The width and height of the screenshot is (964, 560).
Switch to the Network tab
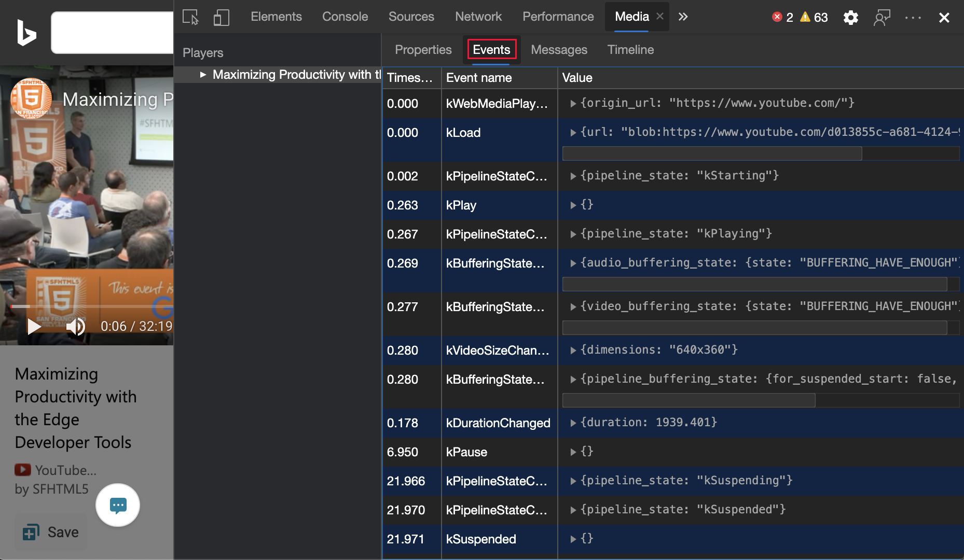coord(478,17)
